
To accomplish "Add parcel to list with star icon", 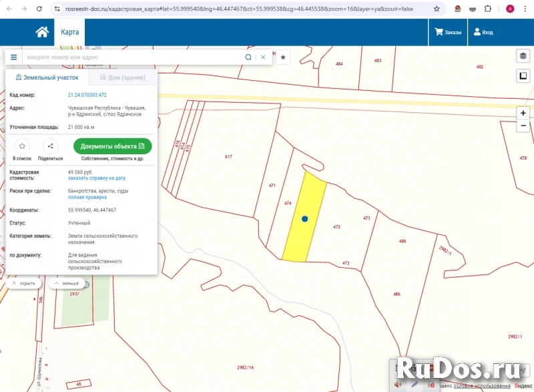I will click(x=22, y=146).
